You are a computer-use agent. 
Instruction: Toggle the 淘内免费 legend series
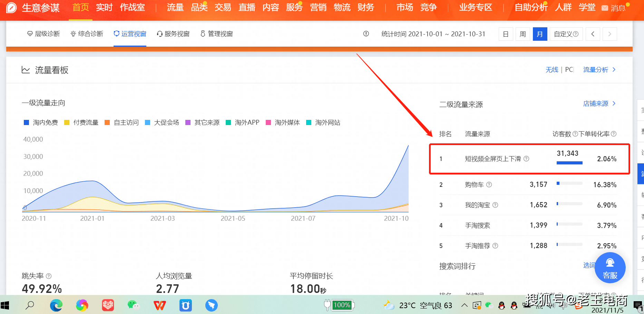click(41, 123)
